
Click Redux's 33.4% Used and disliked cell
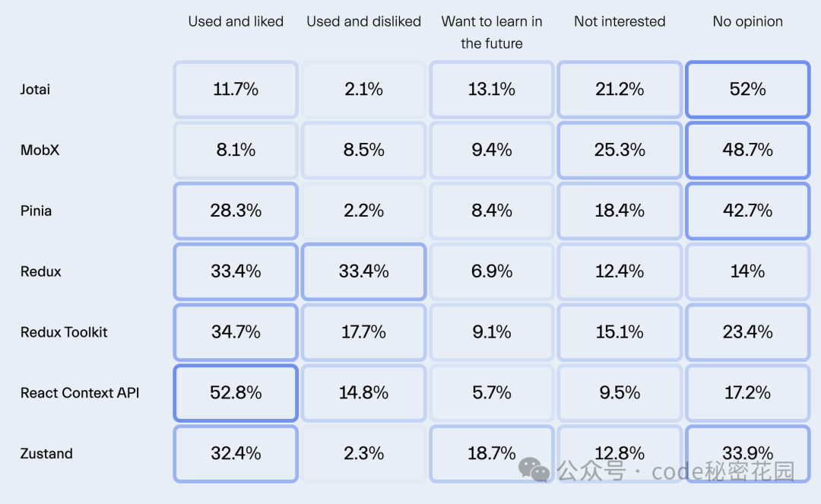(x=363, y=271)
